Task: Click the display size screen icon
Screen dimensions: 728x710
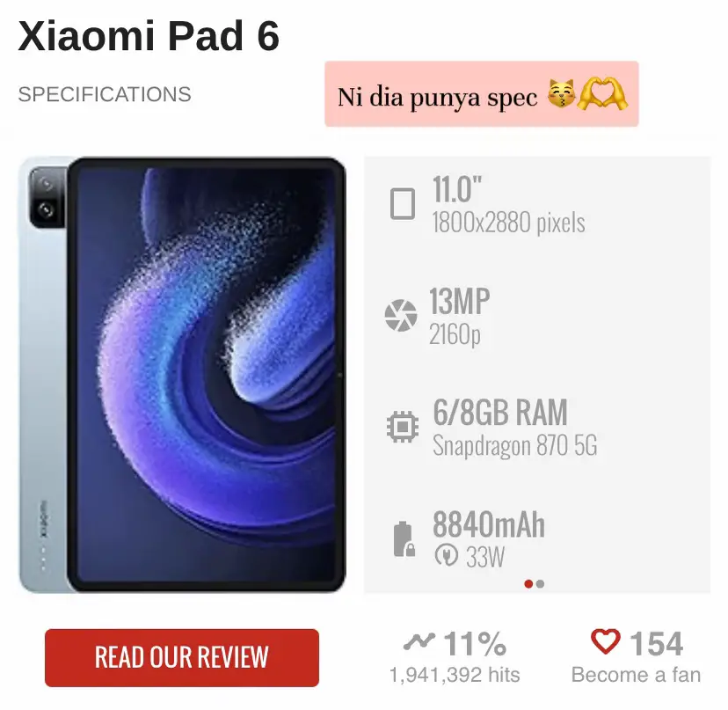Action: 402,203
